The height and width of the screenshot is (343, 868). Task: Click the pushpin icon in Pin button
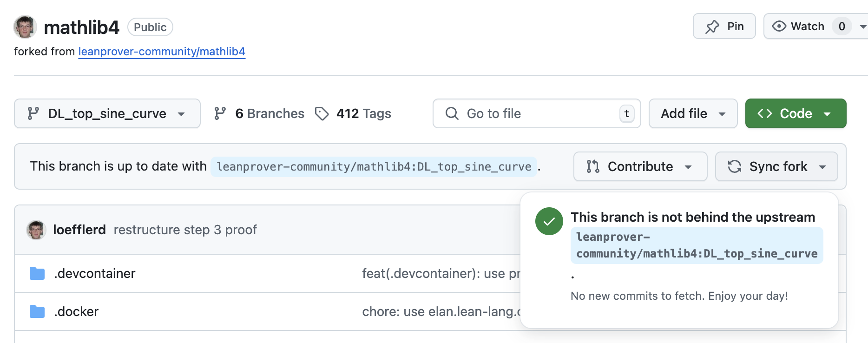pos(712,26)
